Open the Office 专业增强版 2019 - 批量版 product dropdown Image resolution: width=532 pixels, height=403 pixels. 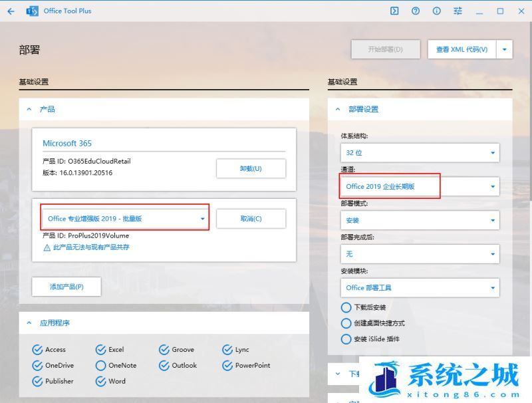[125, 219]
